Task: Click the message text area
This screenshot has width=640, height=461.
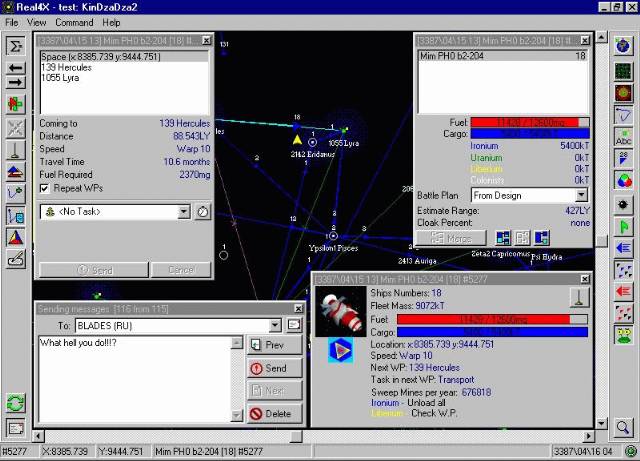Action: pyautogui.click(x=135, y=379)
